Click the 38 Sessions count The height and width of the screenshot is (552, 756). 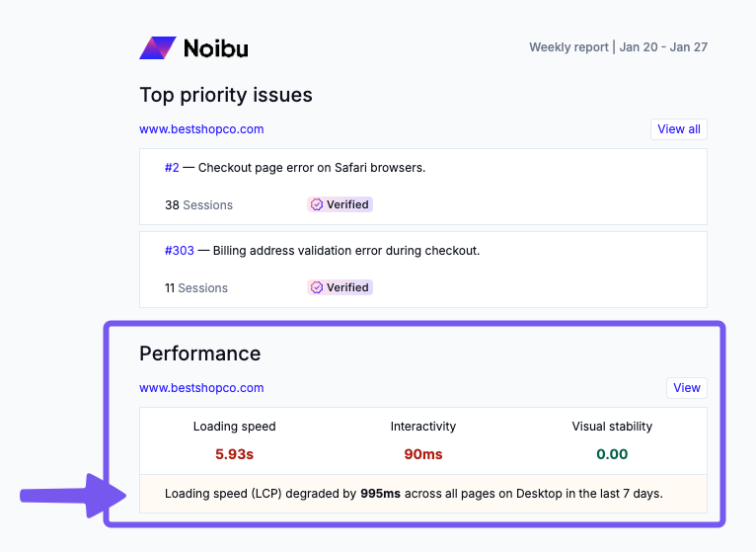click(x=198, y=205)
